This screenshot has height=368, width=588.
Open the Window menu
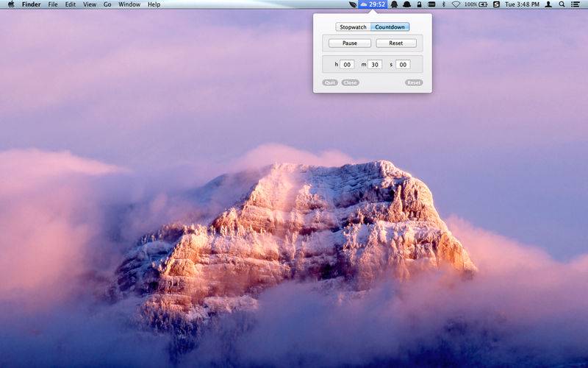tap(129, 4)
